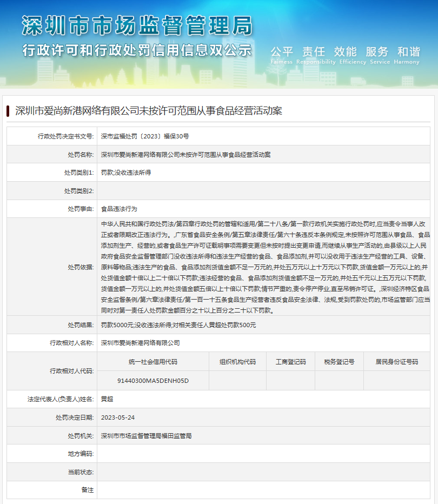Click the 行政相对人名称 company name value
Viewport: 438px width, 504px height.
(x=140, y=343)
